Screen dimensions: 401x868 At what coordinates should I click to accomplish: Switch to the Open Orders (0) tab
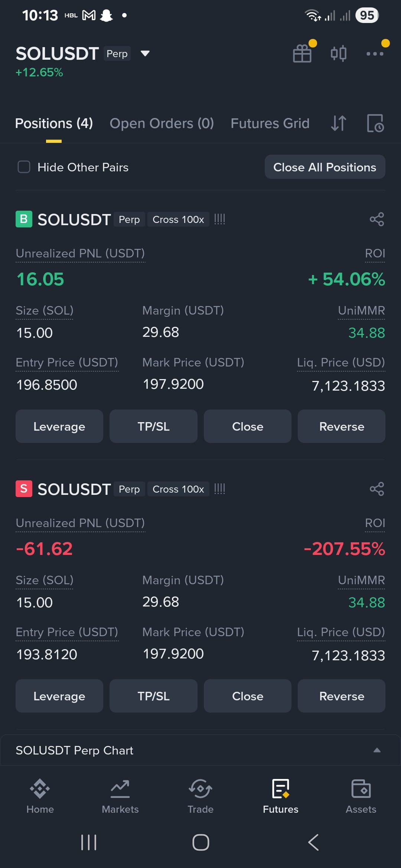(162, 123)
